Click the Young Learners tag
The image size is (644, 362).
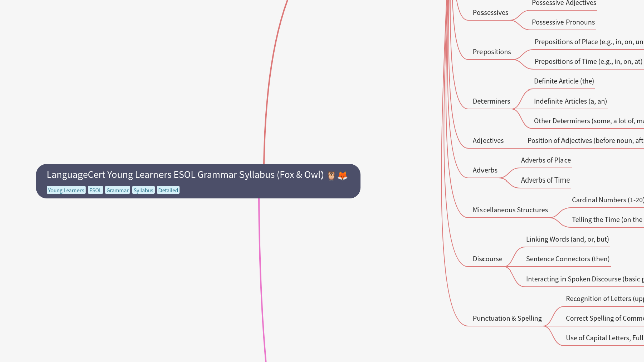[x=66, y=190]
